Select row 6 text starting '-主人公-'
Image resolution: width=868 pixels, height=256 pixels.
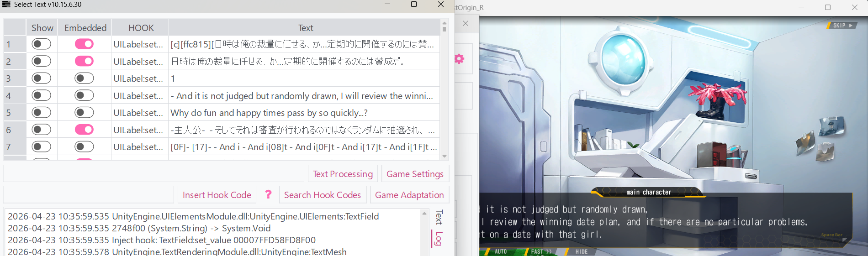(304, 130)
